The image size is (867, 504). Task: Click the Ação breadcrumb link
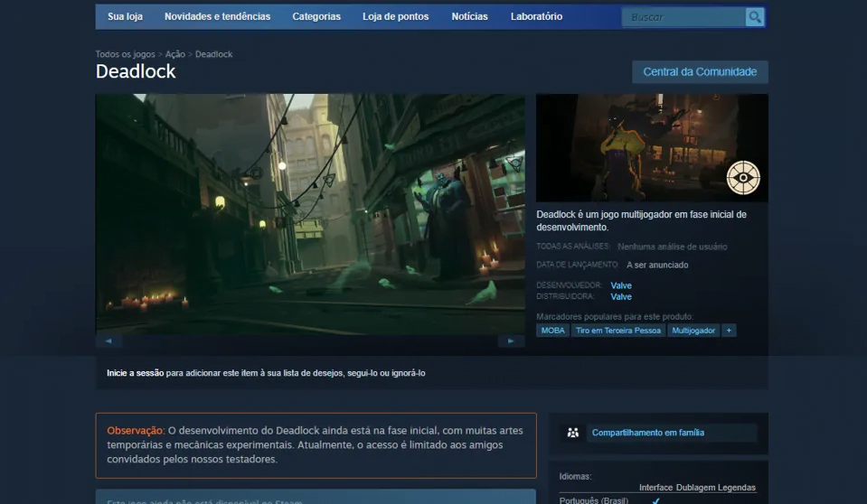[x=175, y=54]
